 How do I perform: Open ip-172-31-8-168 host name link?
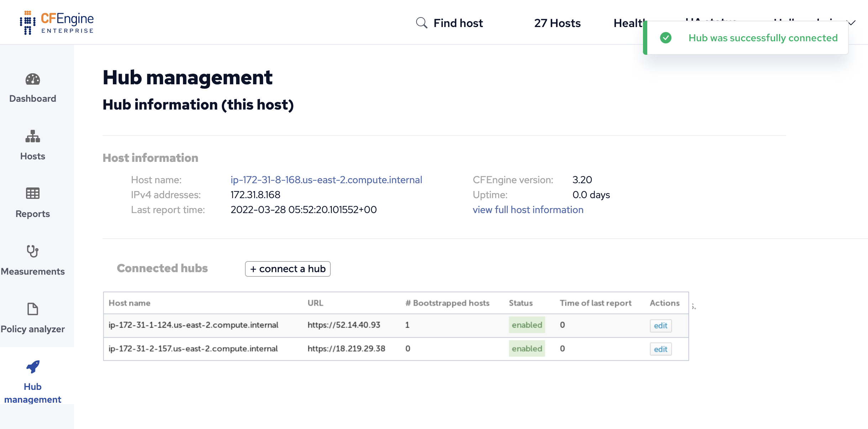[x=326, y=180]
